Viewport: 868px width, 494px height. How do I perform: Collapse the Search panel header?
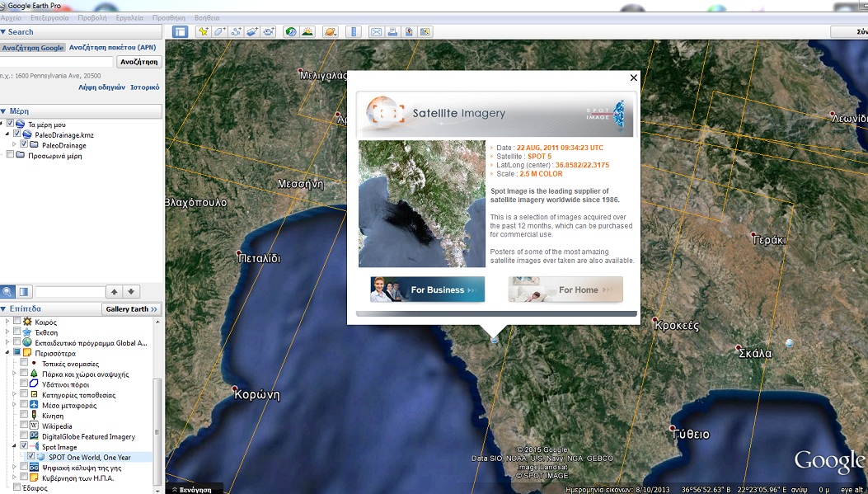[81, 32]
